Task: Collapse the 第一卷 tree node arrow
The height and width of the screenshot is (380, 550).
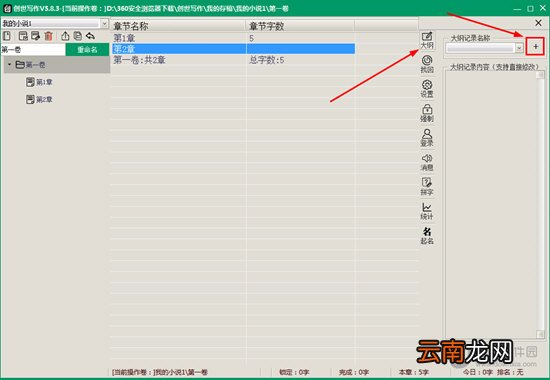Action: click(x=9, y=65)
